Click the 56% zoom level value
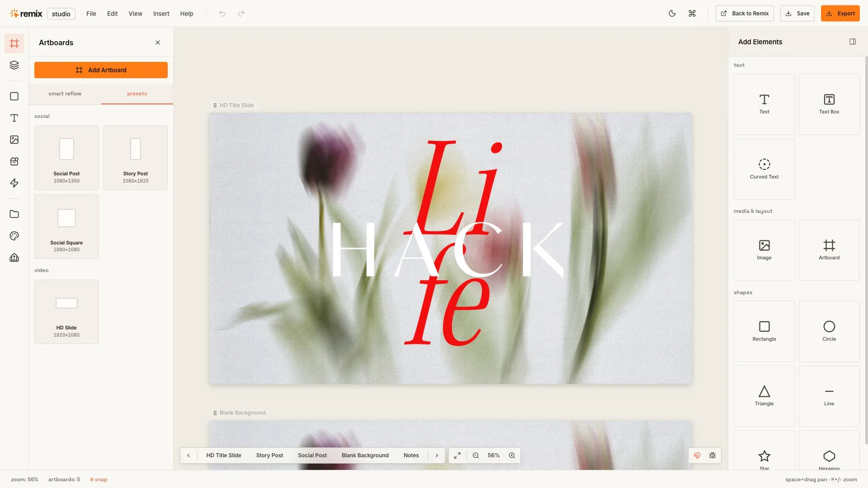The height and width of the screenshot is (488, 868). click(494, 455)
